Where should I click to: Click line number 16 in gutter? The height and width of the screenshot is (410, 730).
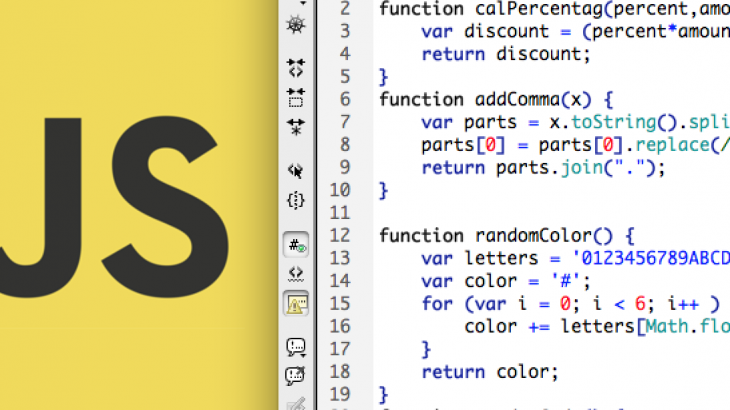[x=340, y=327]
